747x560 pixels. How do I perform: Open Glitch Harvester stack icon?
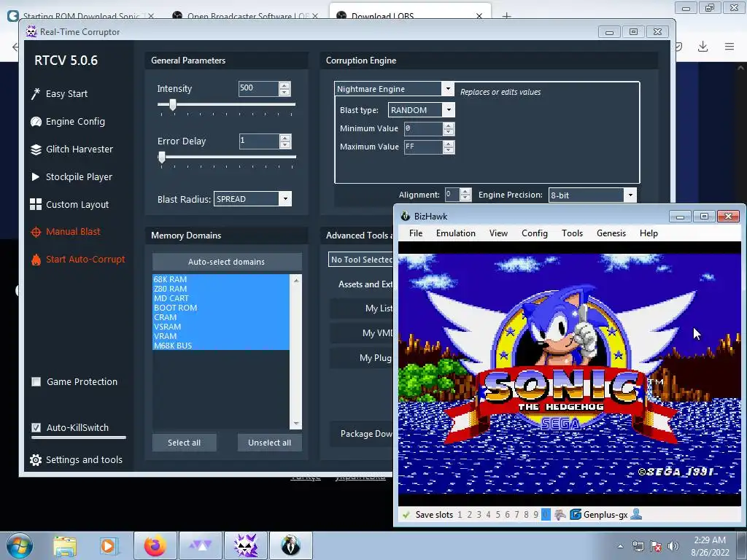pos(36,149)
